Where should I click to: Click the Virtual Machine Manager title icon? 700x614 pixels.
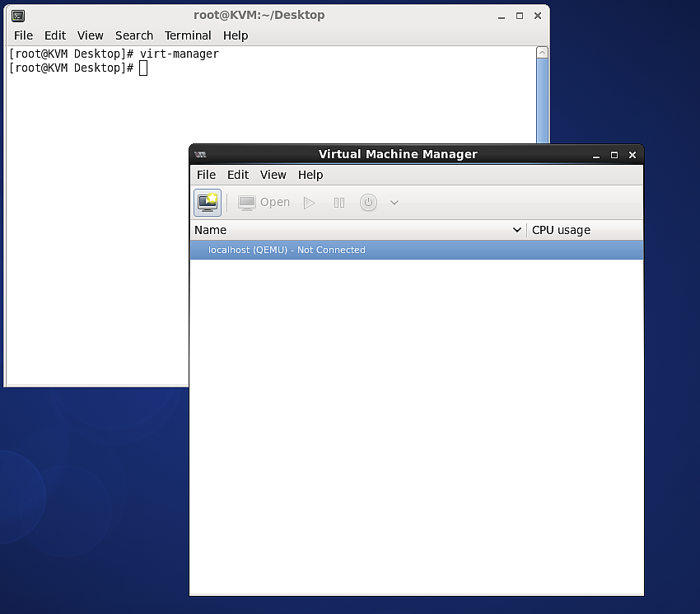(200, 154)
